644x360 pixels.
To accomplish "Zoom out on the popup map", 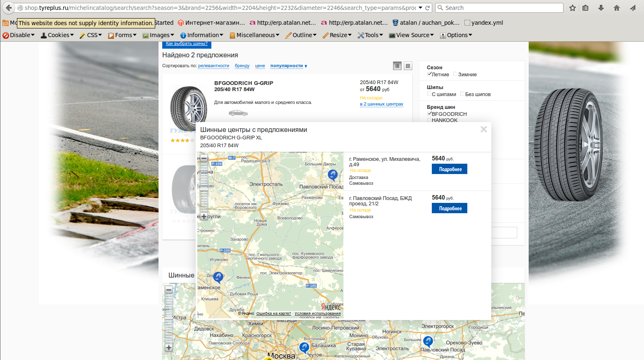I will point(204,158).
